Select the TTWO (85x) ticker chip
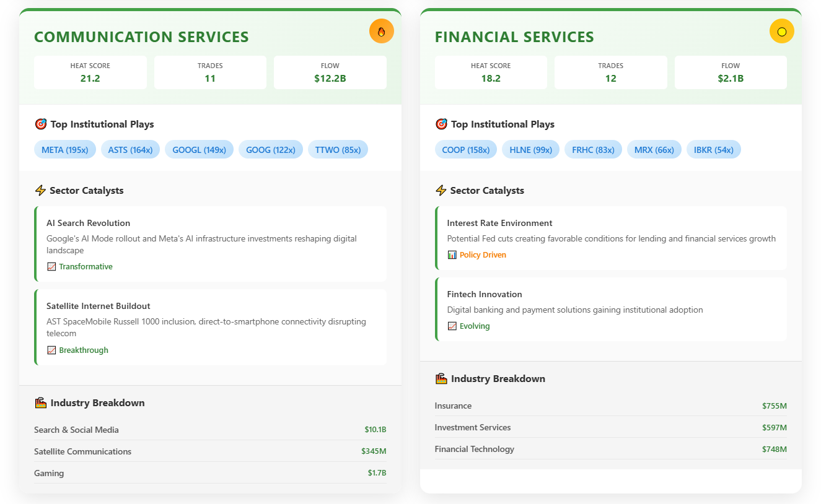The width and height of the screenshot is (821, 504). pos(338,150)
